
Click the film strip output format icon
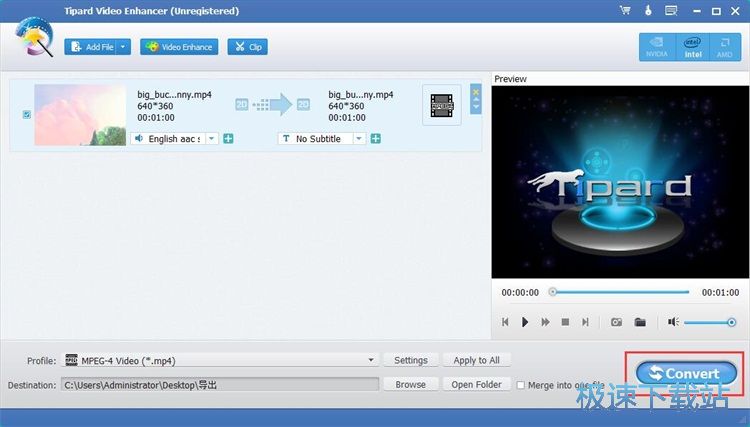pyautogui.click(x=441, y=105)
